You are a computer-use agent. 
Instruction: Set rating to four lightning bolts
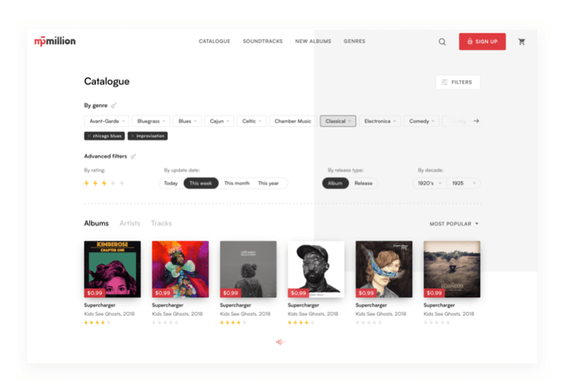tap(113, 183)
